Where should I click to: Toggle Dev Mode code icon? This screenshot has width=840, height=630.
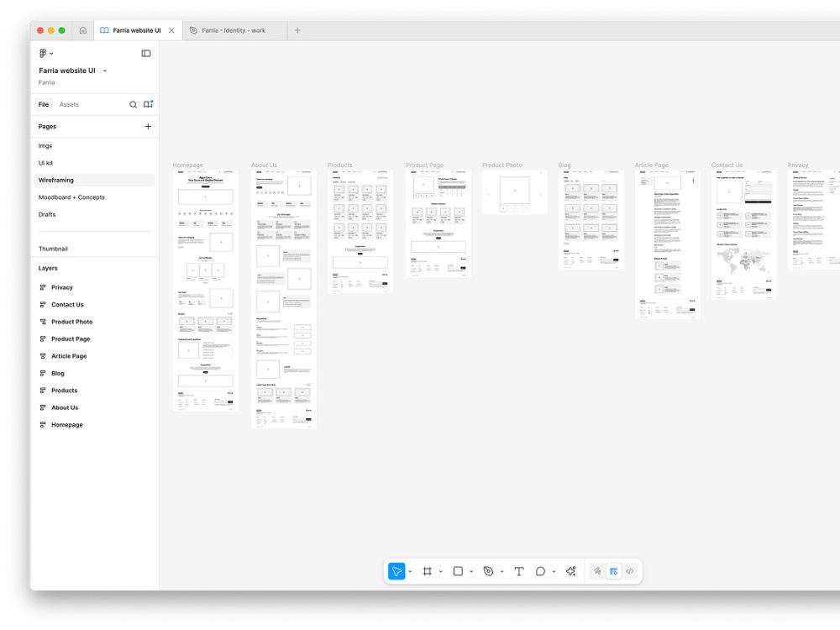(630, 571)
